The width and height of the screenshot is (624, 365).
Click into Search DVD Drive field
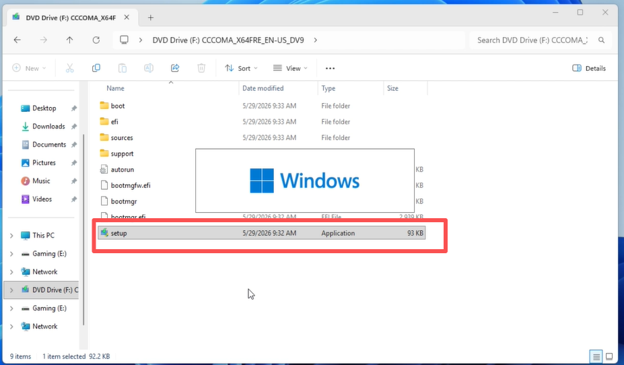point(532,40)
